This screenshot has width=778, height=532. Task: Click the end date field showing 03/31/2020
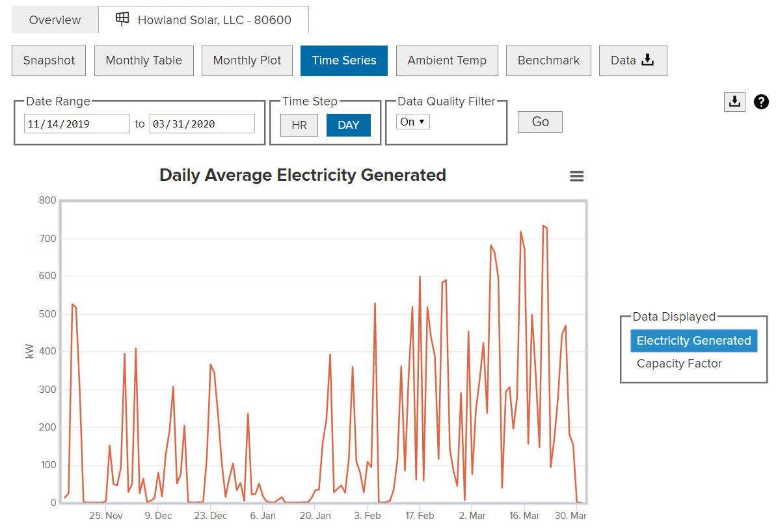tap(202, 124)
